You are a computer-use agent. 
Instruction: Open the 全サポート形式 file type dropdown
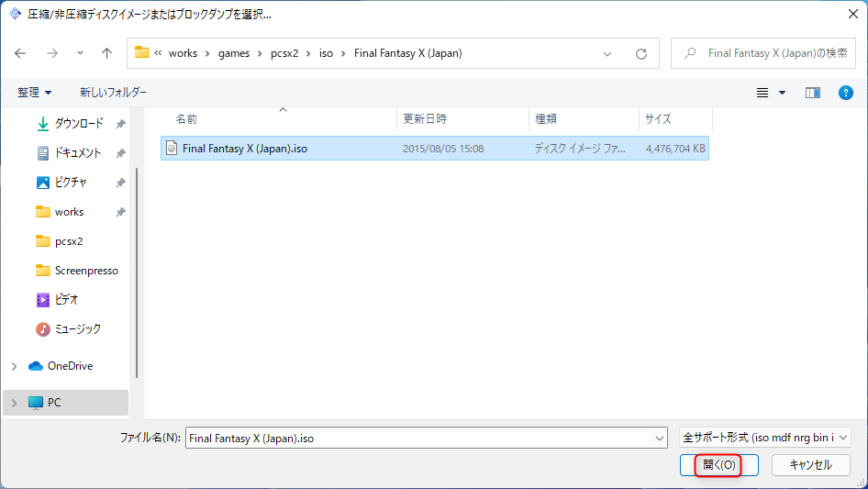tap(765, 438)
